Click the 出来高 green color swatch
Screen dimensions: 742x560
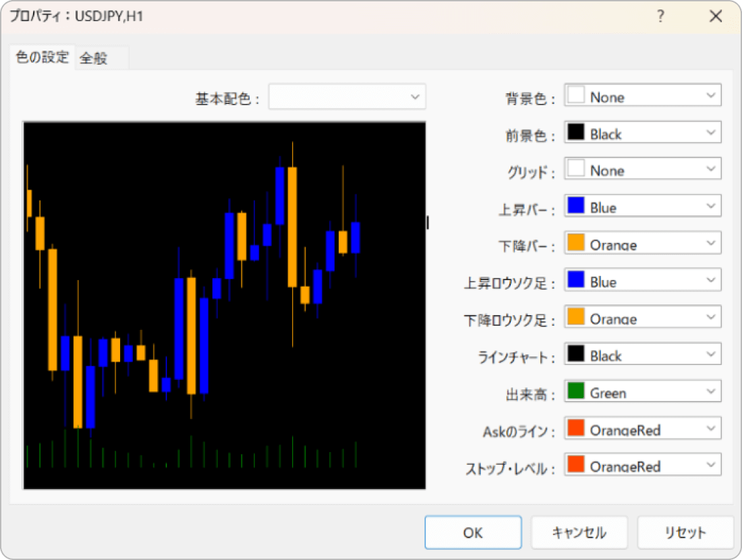[576, 391]
